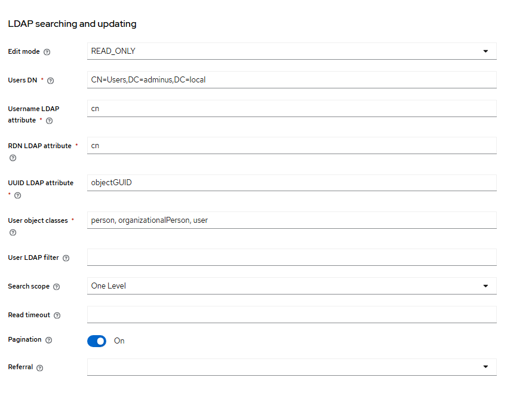Screen dimensions: 532x414
Task: Open help tooltip for Username LDAP attribute
Action: click(49, 121)
